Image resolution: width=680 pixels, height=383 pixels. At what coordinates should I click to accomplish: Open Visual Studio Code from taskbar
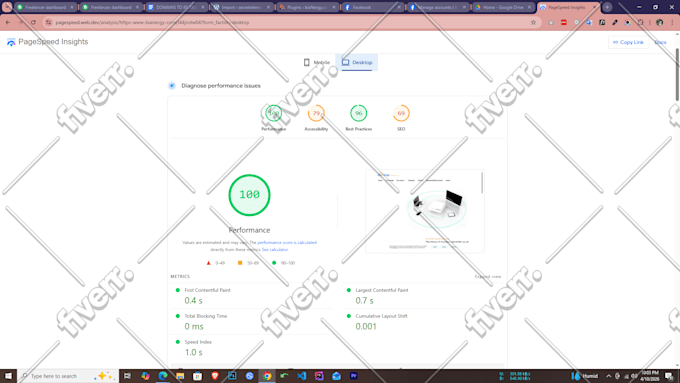[x=302, y=376]
